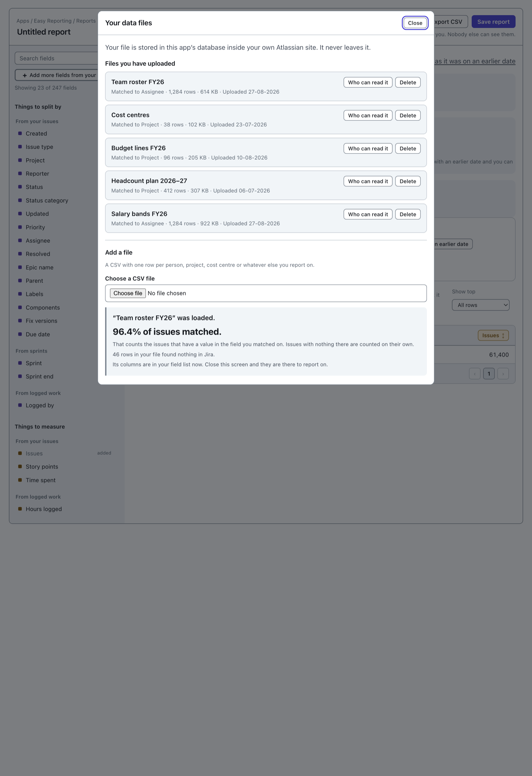Screen dimensions: 532x776
Task: Open the earlier date link
Action: [474, 61]
